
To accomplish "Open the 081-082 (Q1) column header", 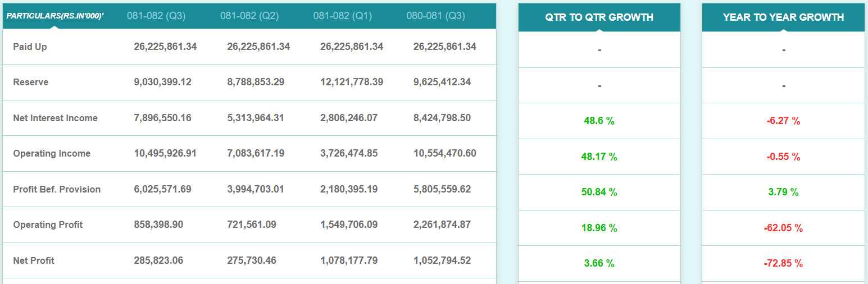I will tap(343, 16).
